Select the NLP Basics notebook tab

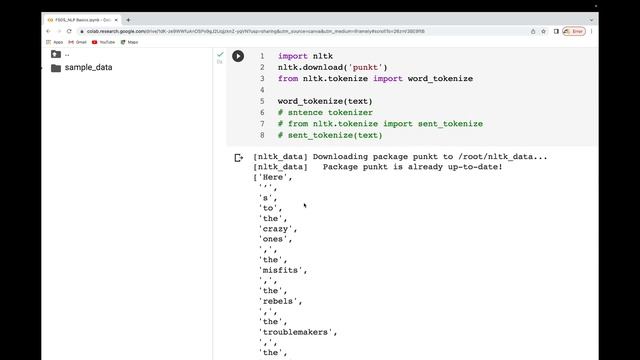(x=83, y=20)
